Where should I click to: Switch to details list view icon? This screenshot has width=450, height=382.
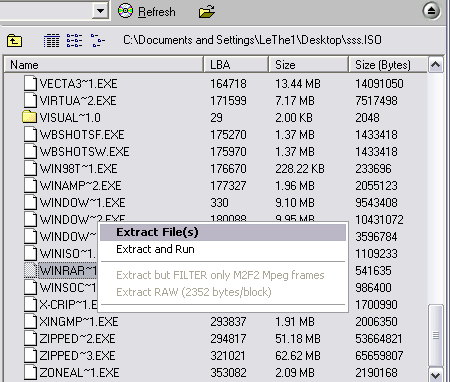coord(52,41)
